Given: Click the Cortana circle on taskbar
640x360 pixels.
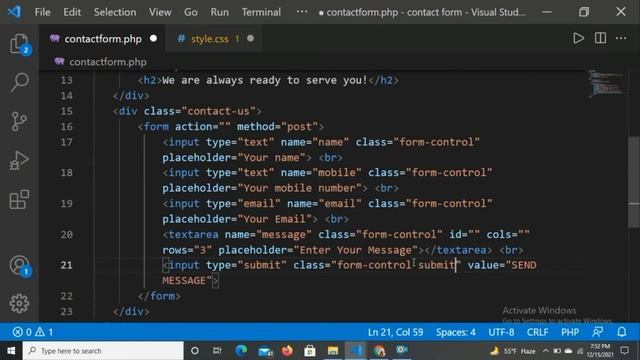Looking at the screenshot, I should tap(195, 351).
